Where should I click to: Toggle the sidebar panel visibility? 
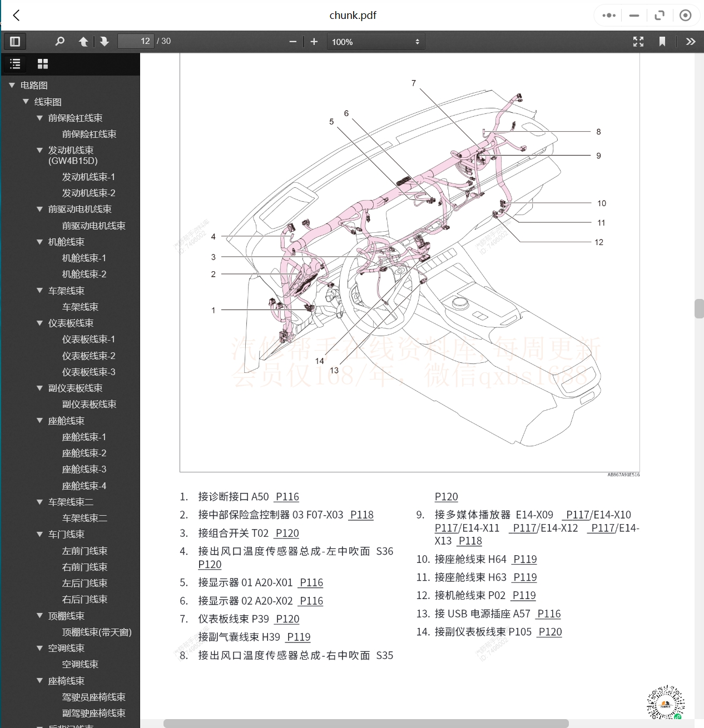point(15,41)
